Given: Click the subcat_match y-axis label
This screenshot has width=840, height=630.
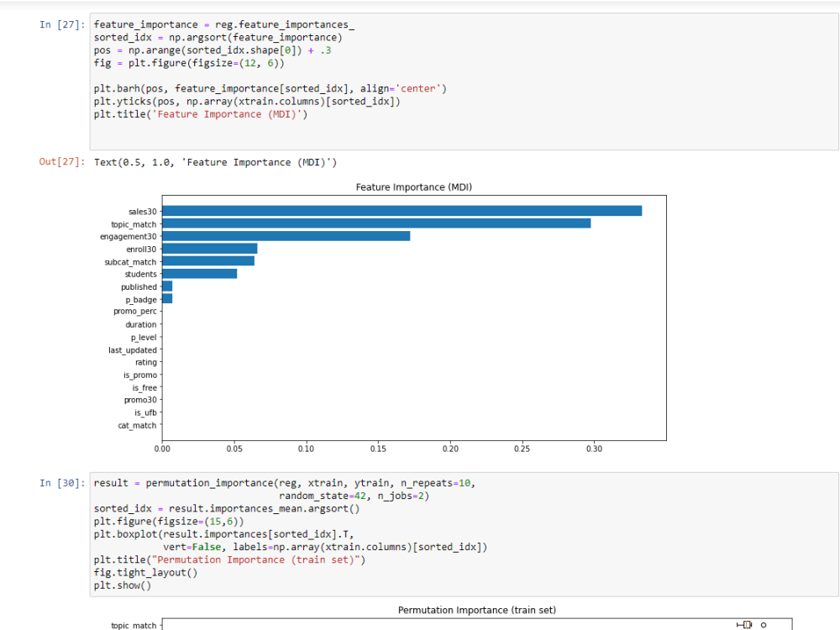Looking at the screenshot, I should tap(131, 262).
